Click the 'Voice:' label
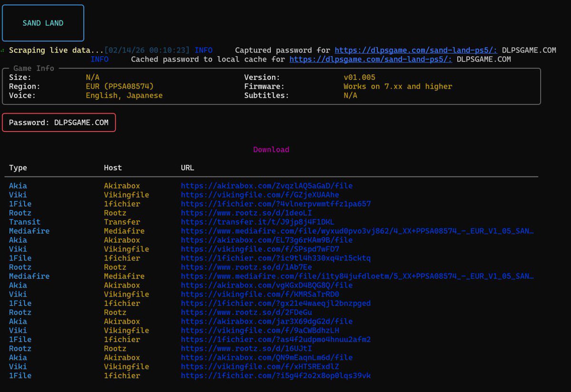 pyautogui.click(x=22, y=95)
